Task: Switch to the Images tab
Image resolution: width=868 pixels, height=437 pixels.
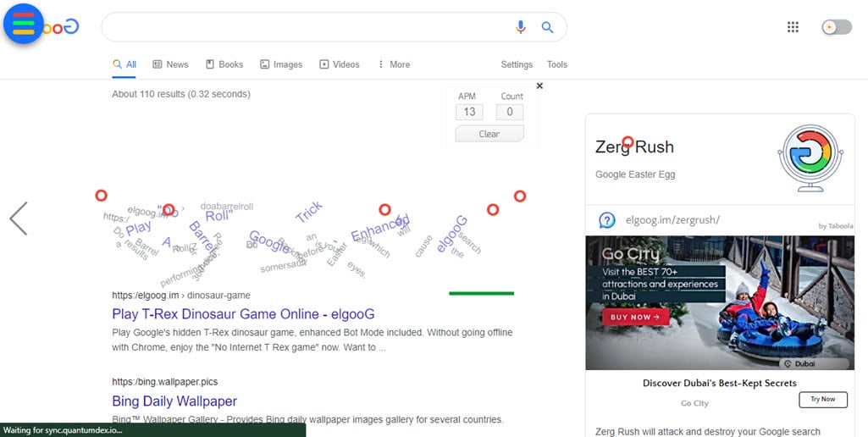Action: coord(281,64)
